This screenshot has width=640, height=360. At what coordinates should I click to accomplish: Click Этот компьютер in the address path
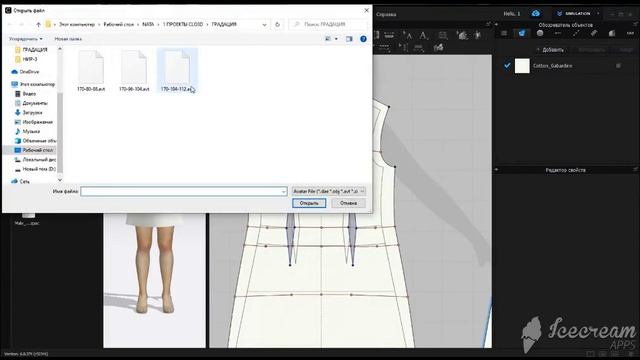pos(77,24)
